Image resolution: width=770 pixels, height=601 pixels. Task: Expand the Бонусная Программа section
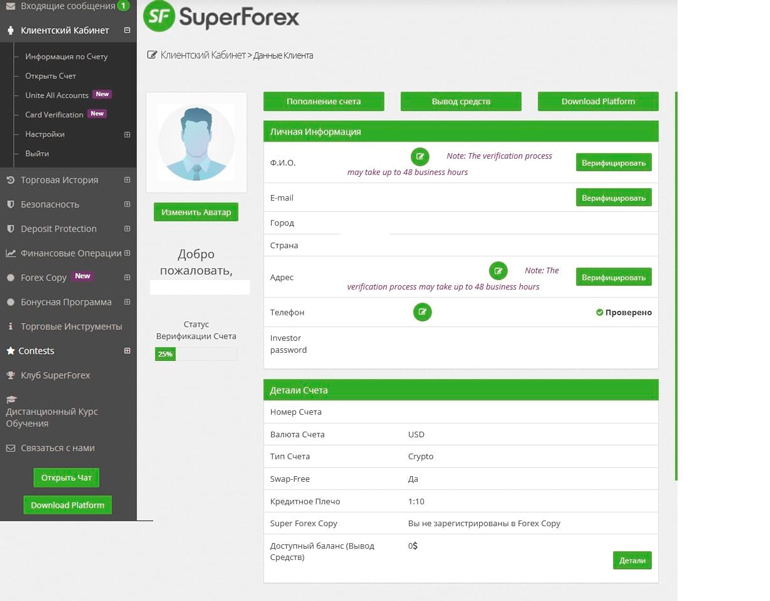click(127, 302)
